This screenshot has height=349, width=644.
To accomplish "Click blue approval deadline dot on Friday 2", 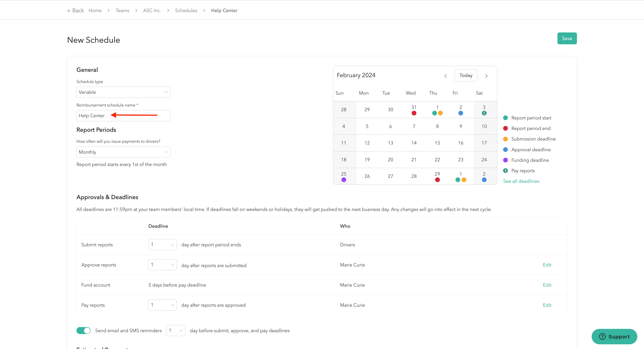I will pos(460,113).
